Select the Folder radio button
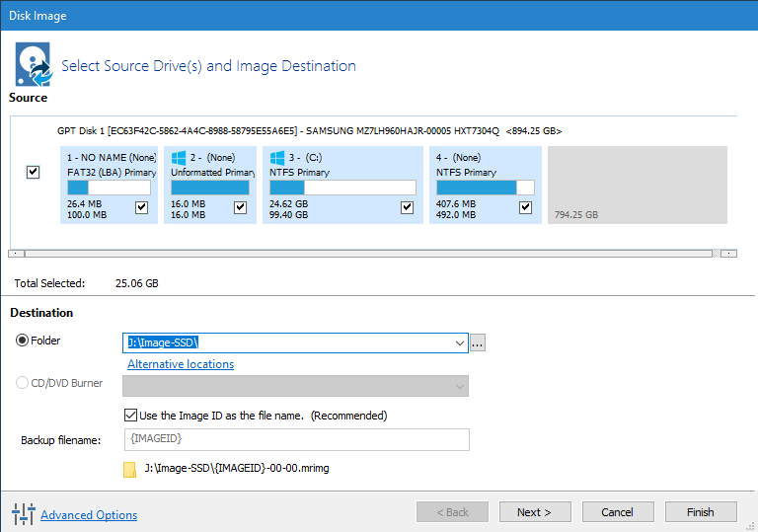758x532 pixels. (x=23, y=341)
